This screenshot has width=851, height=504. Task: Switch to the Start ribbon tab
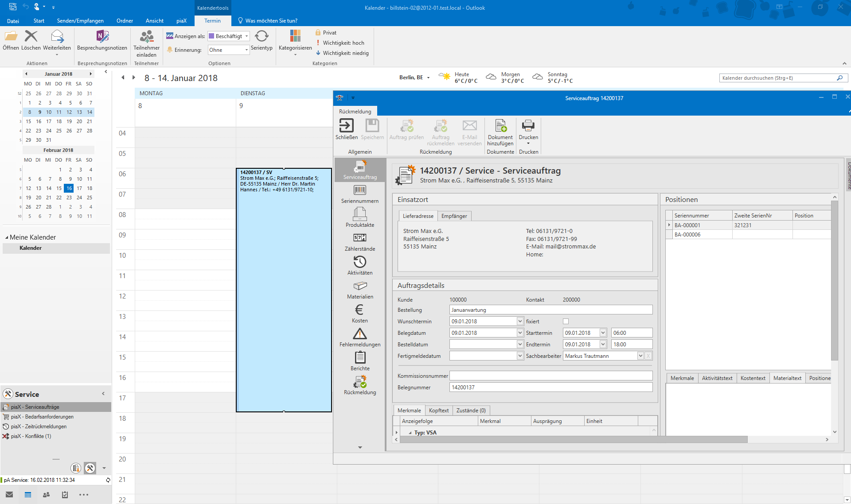click(x=39, y=21)
